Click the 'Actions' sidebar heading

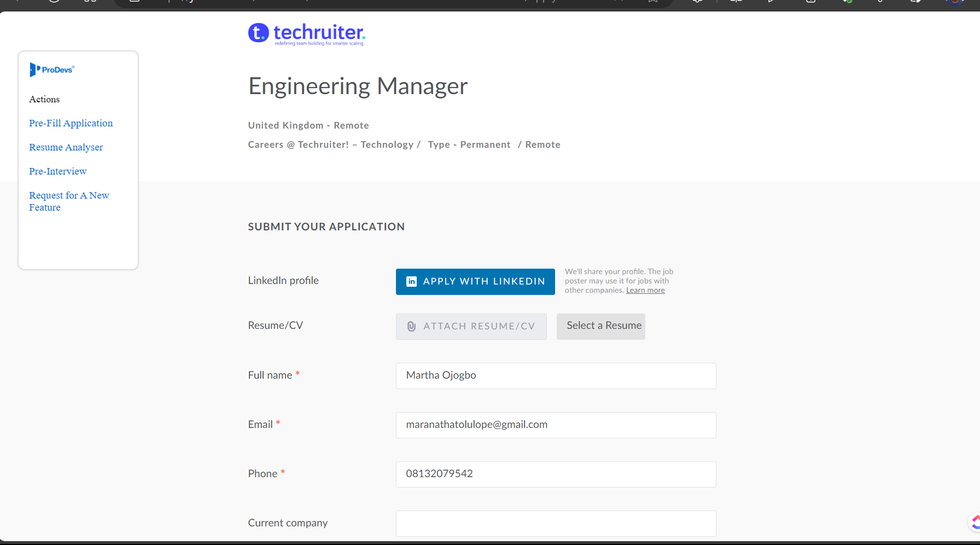(x=44, y=99)
